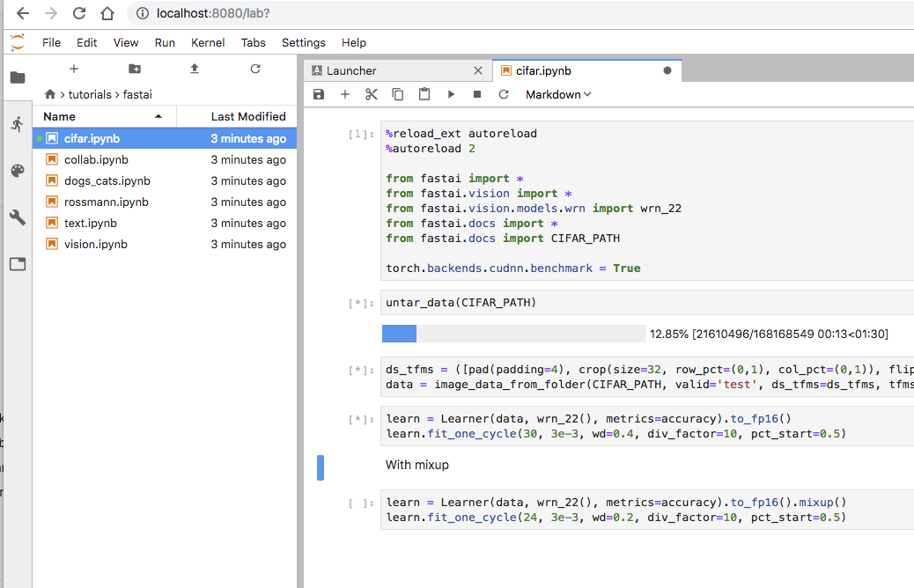914x588 pixels.
Task: Open the Kernel menu
Action: (208, 42)
